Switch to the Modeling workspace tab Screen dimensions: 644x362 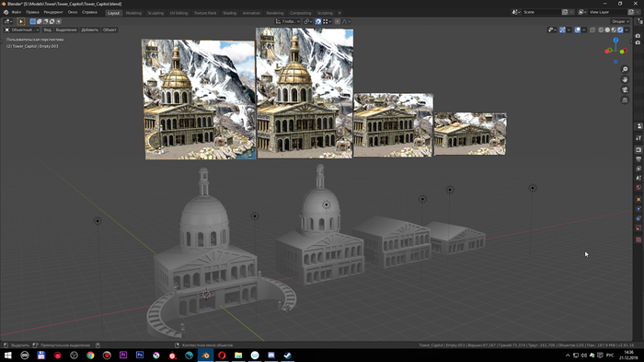(x=133, y=13)
